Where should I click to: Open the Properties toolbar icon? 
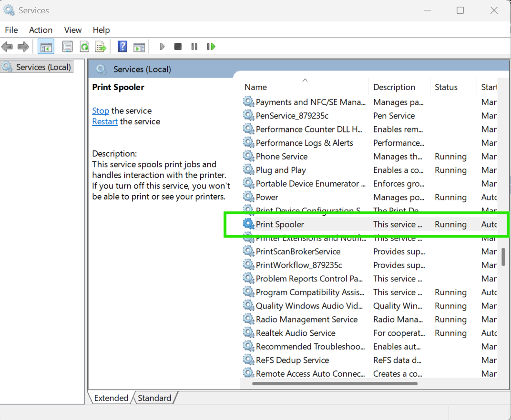point(68,47)
